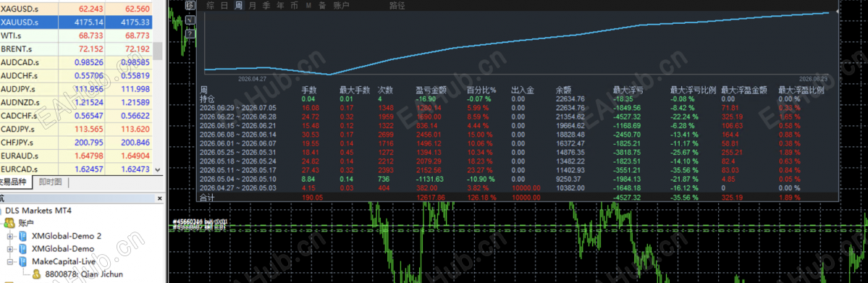Click the XMGlobal-Demo 2 label

pyautogui.click(x=67, y=236)
